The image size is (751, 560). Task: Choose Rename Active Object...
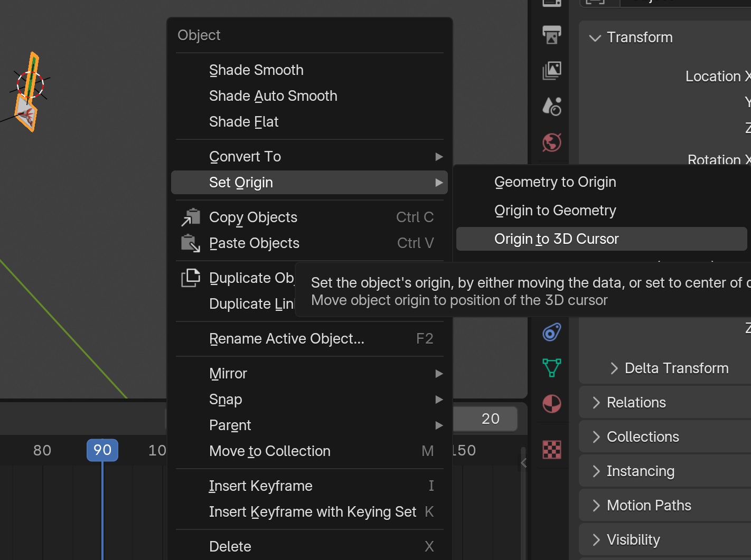coord(309,338)
